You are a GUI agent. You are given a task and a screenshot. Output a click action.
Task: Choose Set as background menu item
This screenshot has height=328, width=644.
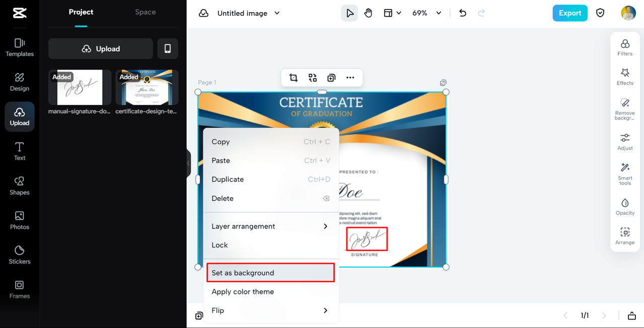pyautogui.click(x=271, y=273)
